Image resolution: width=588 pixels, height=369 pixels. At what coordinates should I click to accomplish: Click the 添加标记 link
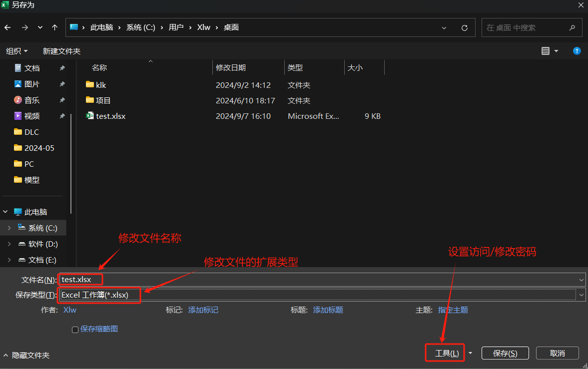click(x=203, y=310)
